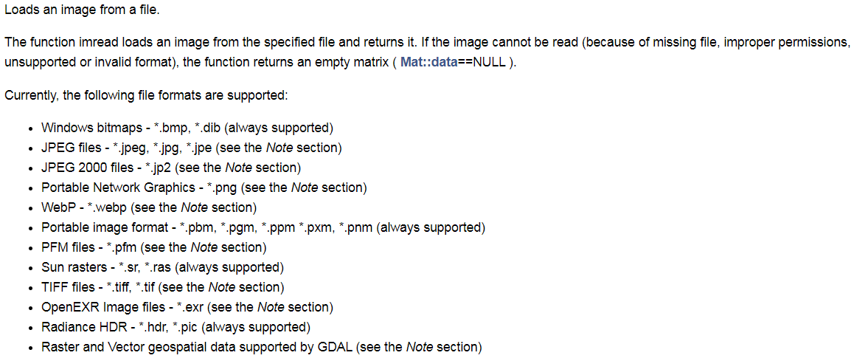868x361 pixels.
Task: Click the italic 'Note' in the PNG line
Action: (x=305, y=188)
